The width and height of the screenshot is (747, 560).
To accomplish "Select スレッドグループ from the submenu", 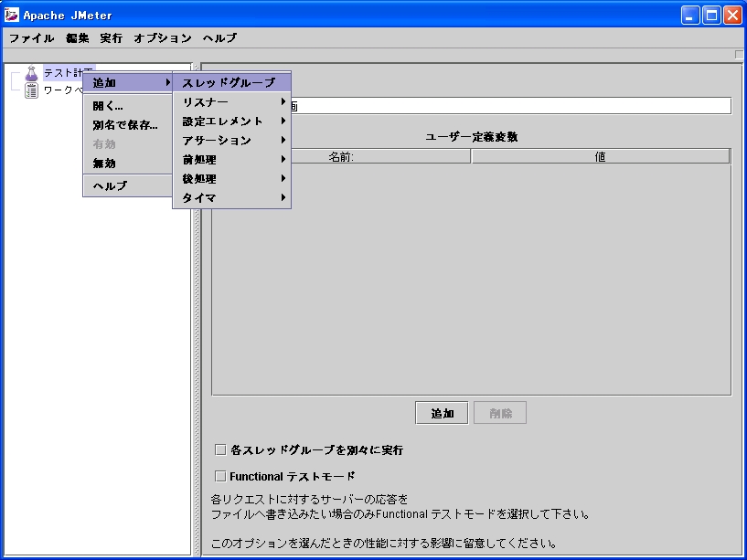I will pos(231,83).
